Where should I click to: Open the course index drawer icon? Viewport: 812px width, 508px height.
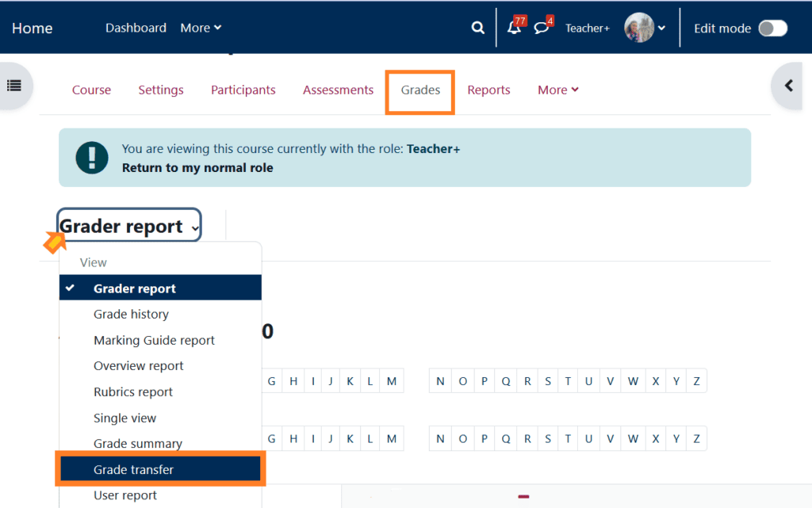click(x=14, y=86)
